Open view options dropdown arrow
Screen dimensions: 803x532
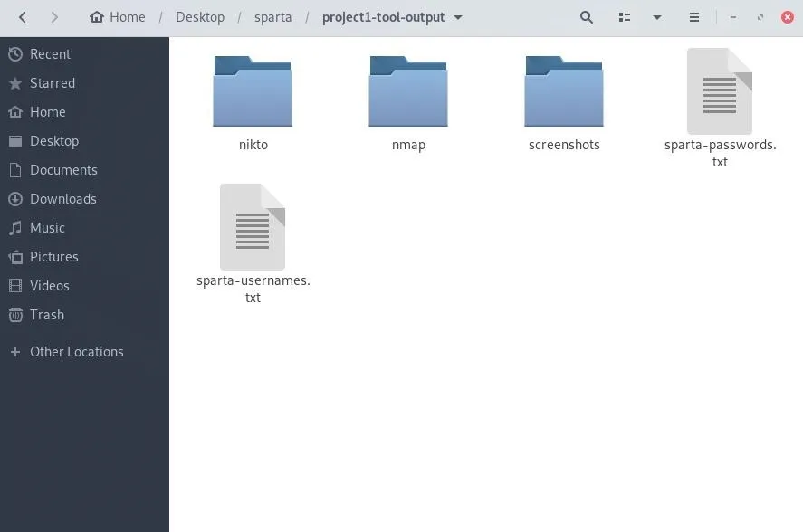tap(657, 17)
